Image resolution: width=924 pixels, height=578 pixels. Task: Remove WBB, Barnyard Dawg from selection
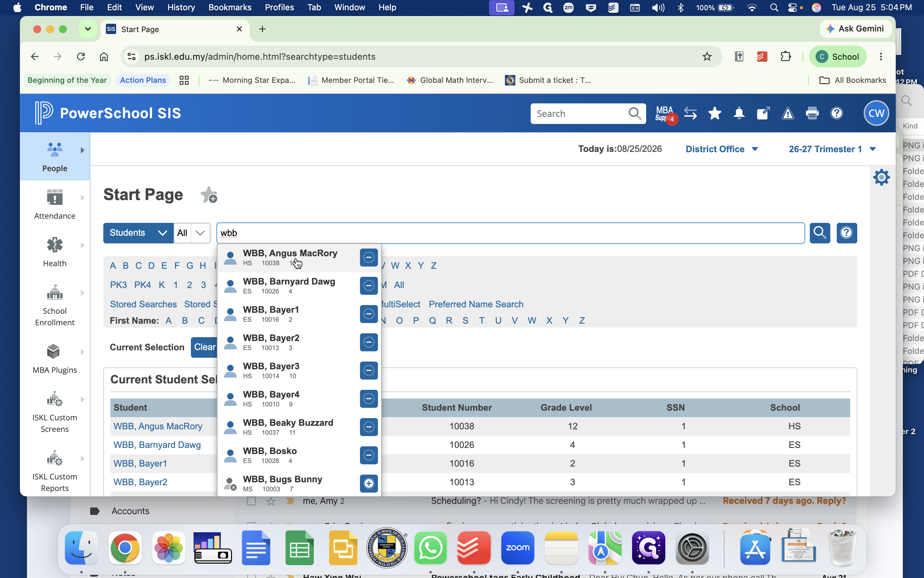coord(368,285)
